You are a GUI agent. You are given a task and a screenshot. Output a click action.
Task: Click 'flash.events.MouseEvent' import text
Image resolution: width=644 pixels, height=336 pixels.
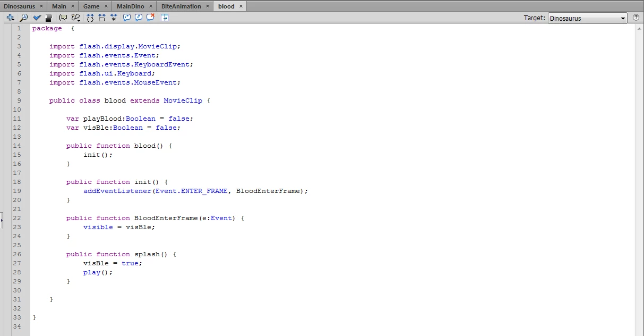point(128,82)
